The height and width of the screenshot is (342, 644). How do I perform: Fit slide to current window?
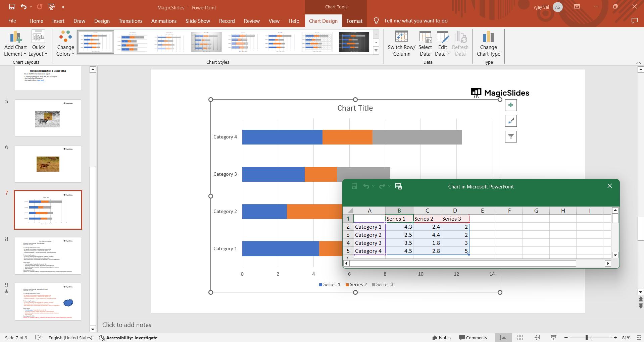(639, 338)
